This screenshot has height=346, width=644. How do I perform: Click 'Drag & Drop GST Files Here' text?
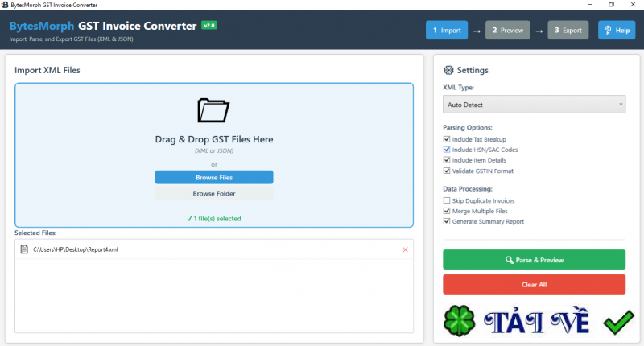click(x=214, y=139)
